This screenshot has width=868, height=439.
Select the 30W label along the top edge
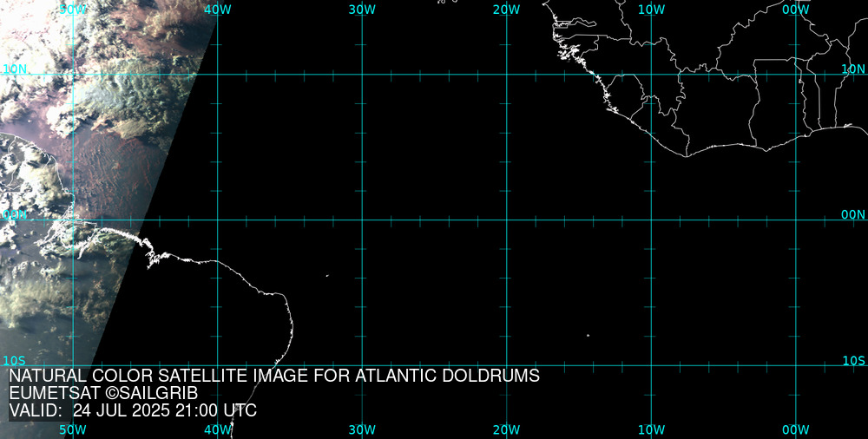pos(363,10)
